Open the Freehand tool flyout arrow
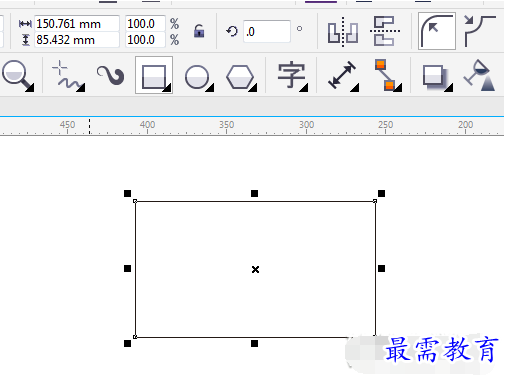Viewport: 507px width, 381px height. point(81,88)
